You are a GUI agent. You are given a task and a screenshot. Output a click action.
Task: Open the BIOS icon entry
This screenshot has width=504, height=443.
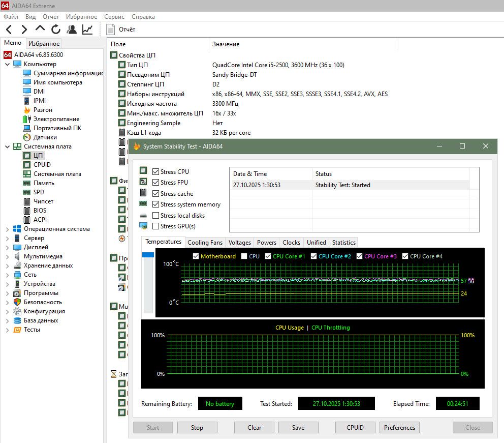pos(27,211)
